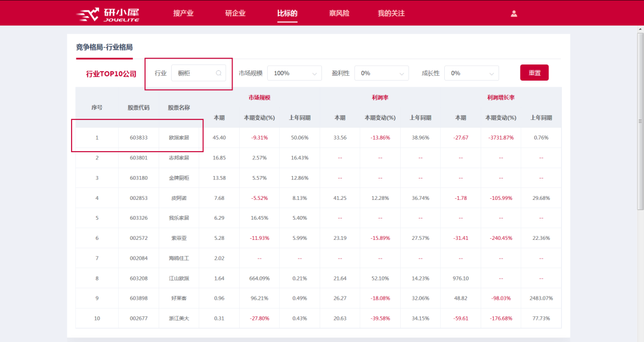Click the -3731.87% growth change value

tap(501, 138)
